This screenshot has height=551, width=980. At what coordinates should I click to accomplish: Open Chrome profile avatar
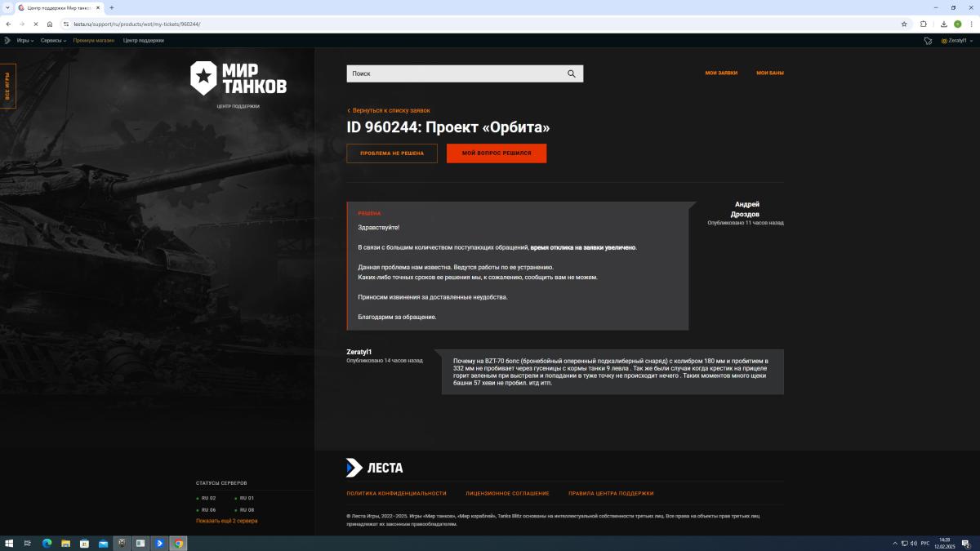958,24
